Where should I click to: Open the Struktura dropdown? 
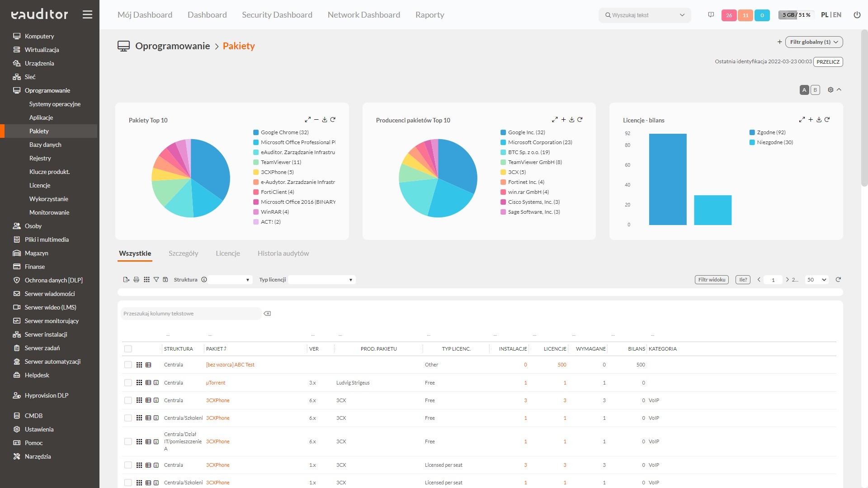click(x=231, y=280)
